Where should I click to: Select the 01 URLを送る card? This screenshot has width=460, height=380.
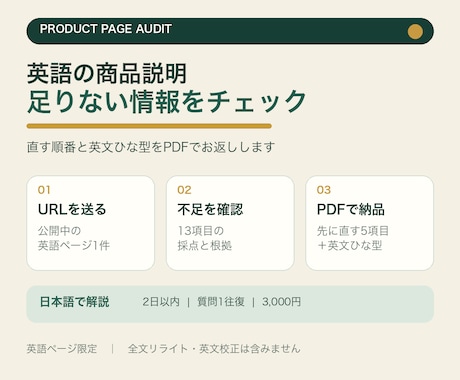(91, 223)
